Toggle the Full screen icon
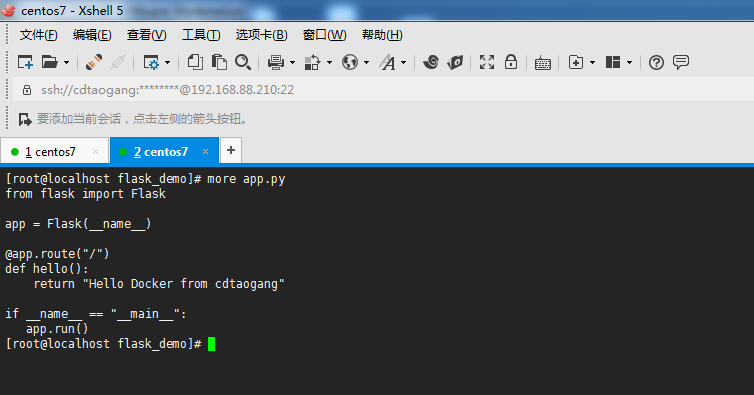The height and width of the screenshot is (395, 754). [487, 62]
